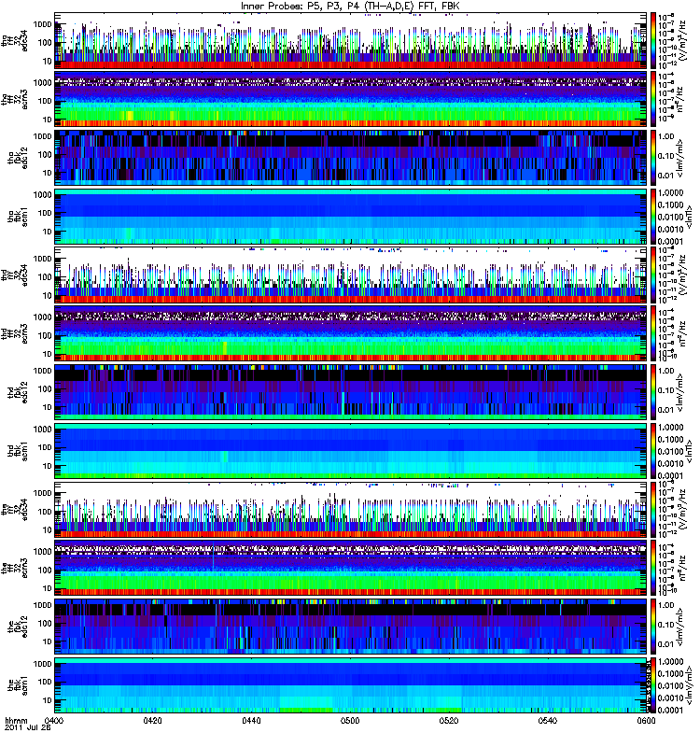700x747 pixels.
Task: Click the 'thd fff 32 scm3' y-axis label
Action: coord(15,334)
